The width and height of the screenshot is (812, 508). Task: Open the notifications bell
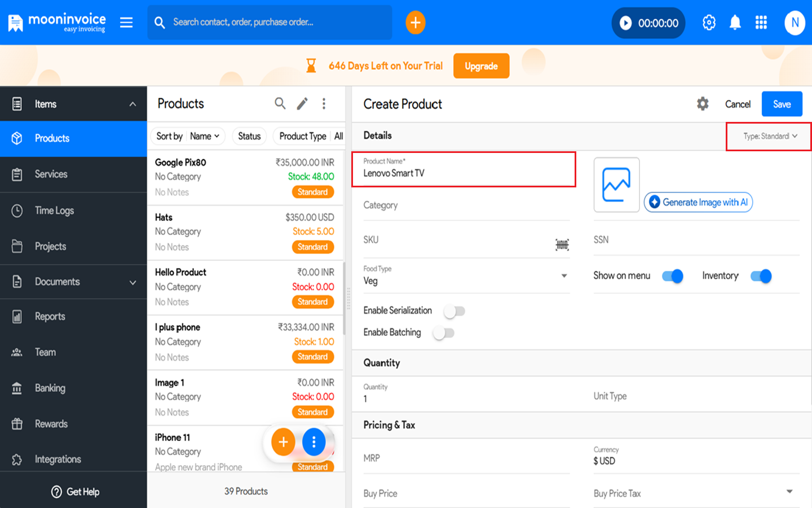pos(735,23)
